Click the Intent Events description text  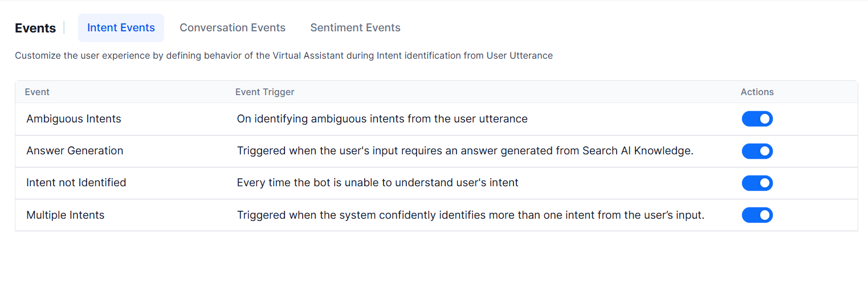click(283, 56)
